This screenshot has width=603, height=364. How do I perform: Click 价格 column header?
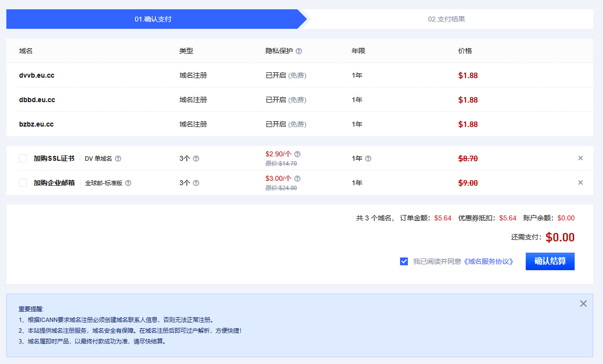coord(465,51)
